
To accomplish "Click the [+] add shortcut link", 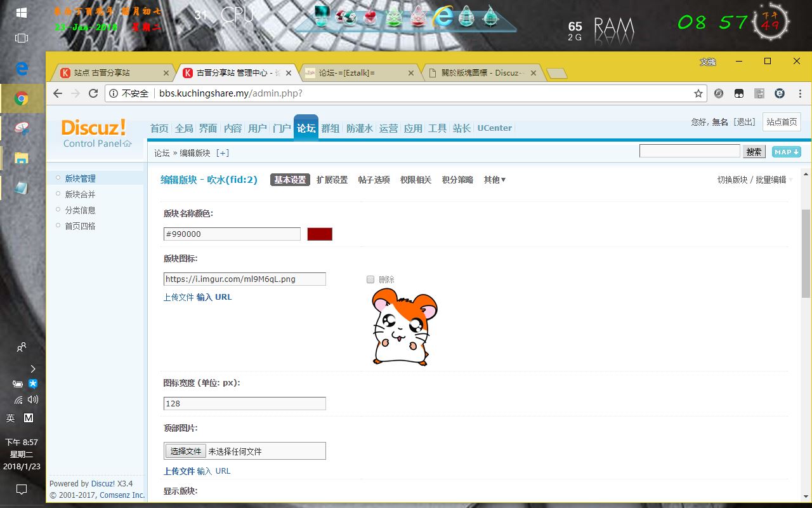I will coord(223,153).
